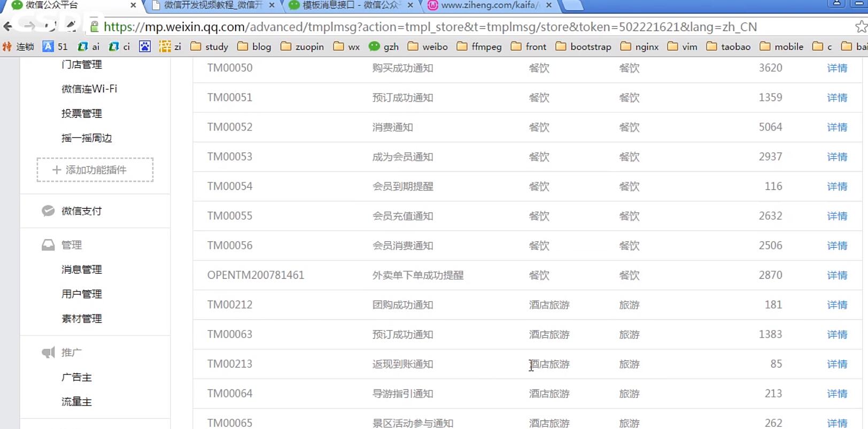Image resolution: width=868 pixels, height=429 pixels.
Task: Open the ffmpeg bookmark folder
Action: point(479,47)
